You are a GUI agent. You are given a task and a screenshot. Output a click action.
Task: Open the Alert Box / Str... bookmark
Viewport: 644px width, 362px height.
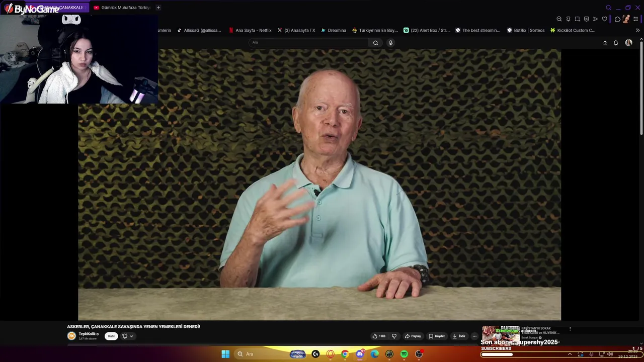(427, 30)
